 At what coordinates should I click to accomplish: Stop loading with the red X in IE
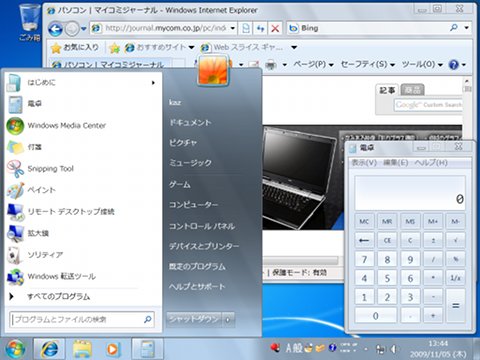[275, 28]
